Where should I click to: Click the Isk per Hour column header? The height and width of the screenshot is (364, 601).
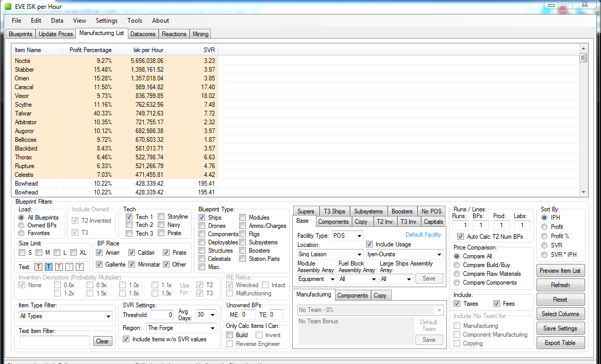(x=141, y=50)
